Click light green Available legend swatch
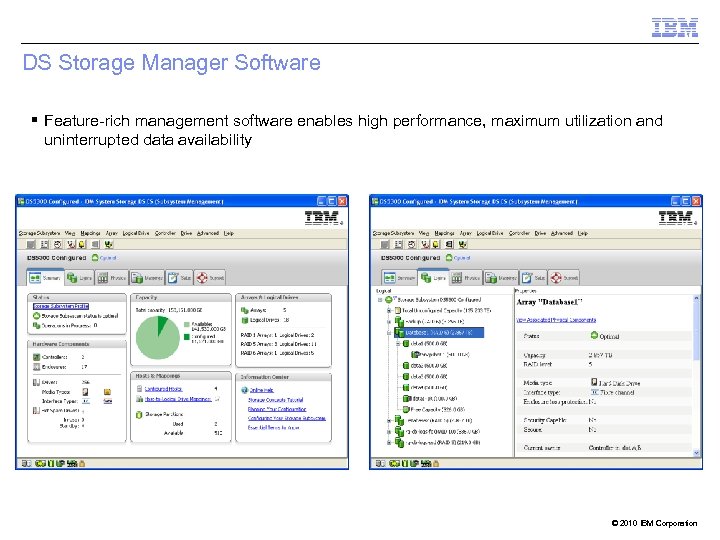 186,325
